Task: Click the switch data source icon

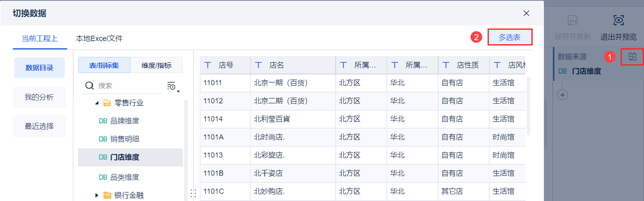Action: (x=633, y=56)
